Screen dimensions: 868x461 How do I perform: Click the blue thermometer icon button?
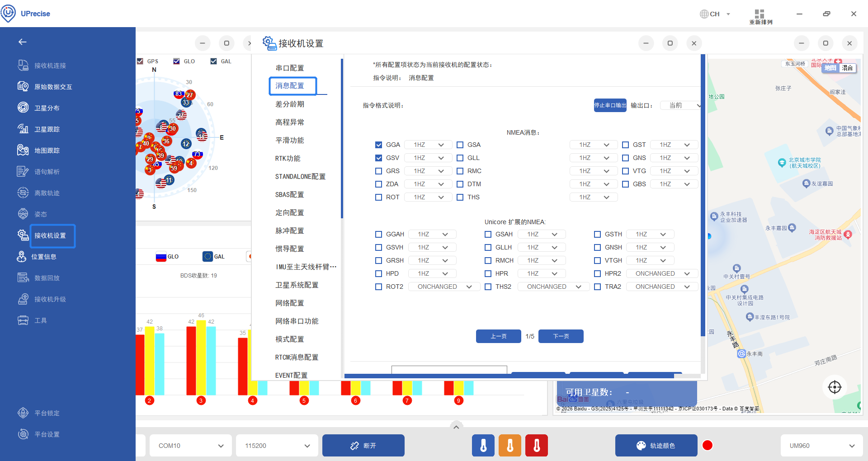point(483,446)
